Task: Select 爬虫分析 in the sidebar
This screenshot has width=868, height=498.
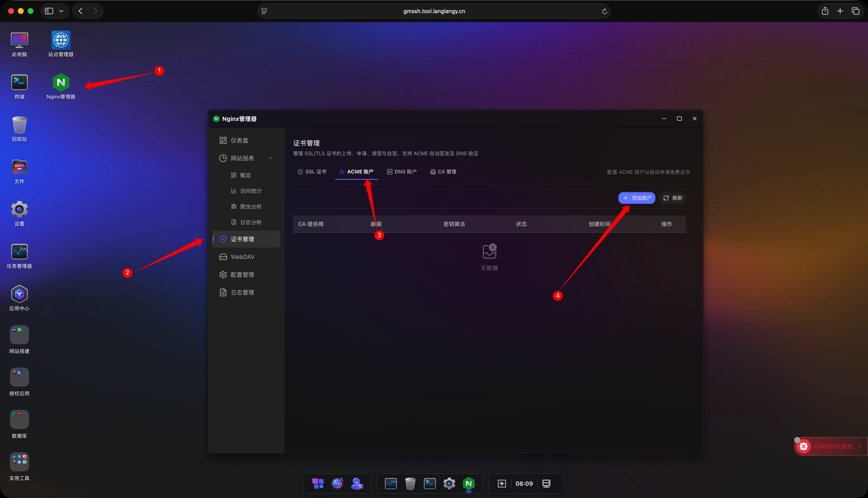Action: point(246,207)
